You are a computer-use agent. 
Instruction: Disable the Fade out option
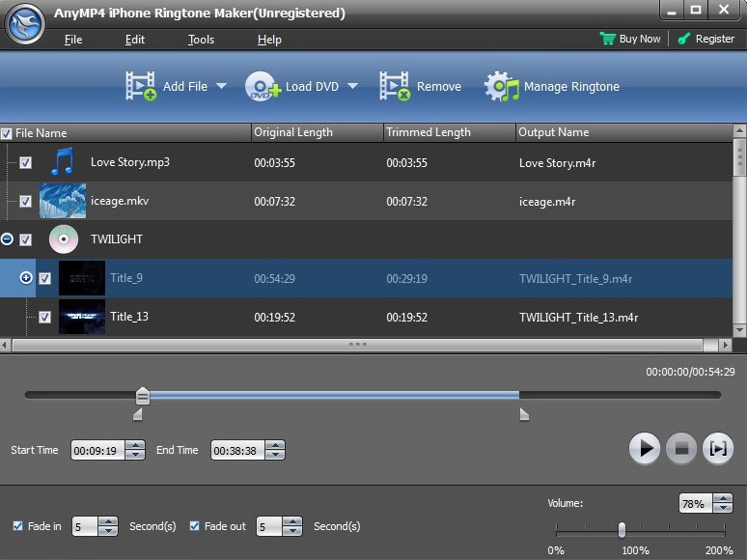[194, 525]
